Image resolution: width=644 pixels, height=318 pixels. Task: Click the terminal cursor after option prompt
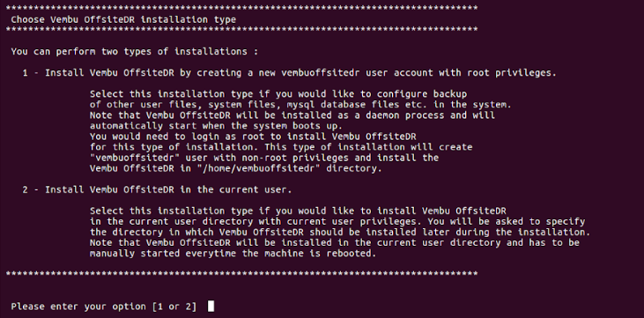coord(211,306)
